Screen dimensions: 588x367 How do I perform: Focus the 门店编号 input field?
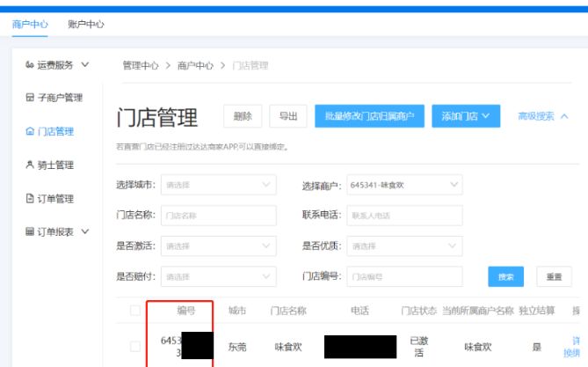tap(404, 276)
